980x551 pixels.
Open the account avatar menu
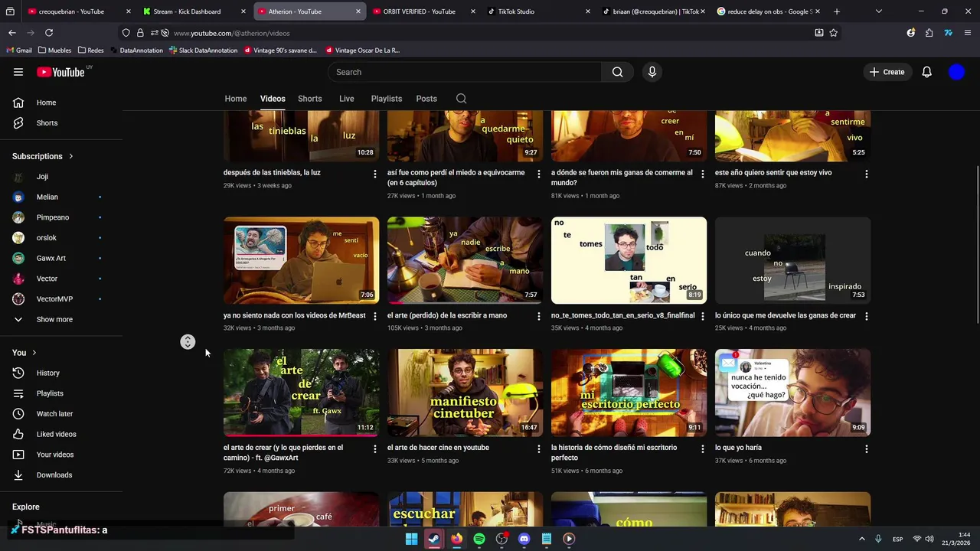coord(956,72)
